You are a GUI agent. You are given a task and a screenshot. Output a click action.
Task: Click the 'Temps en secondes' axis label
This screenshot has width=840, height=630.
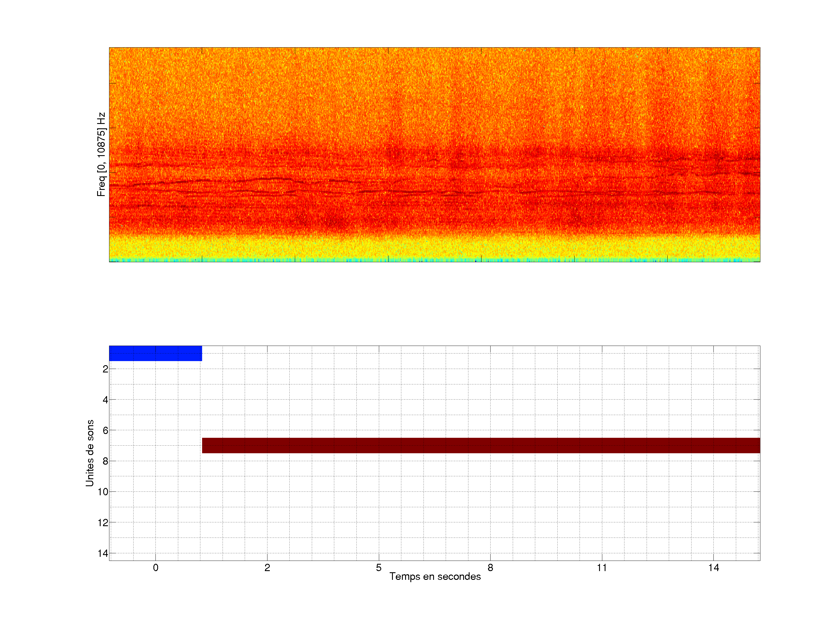[435, 576]
